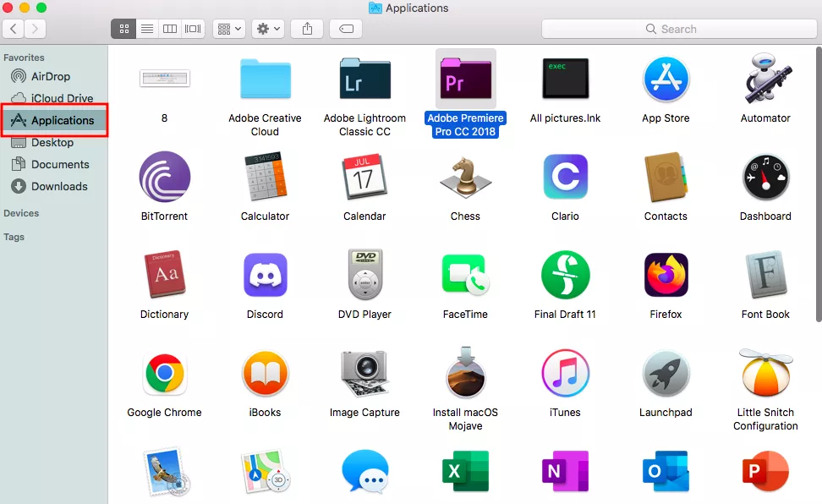This screenshot has width=822, height=504.
Task: Select the Final Draft 11 icon
Action: (565, 275)
